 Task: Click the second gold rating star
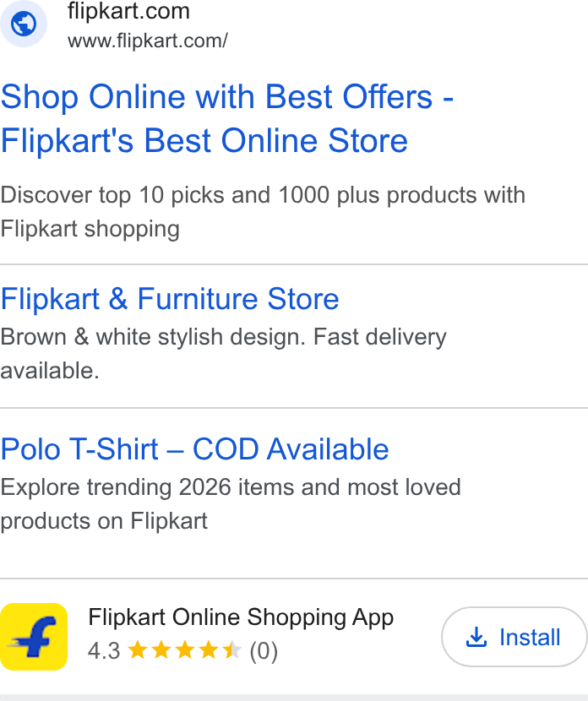click(161, 650)
